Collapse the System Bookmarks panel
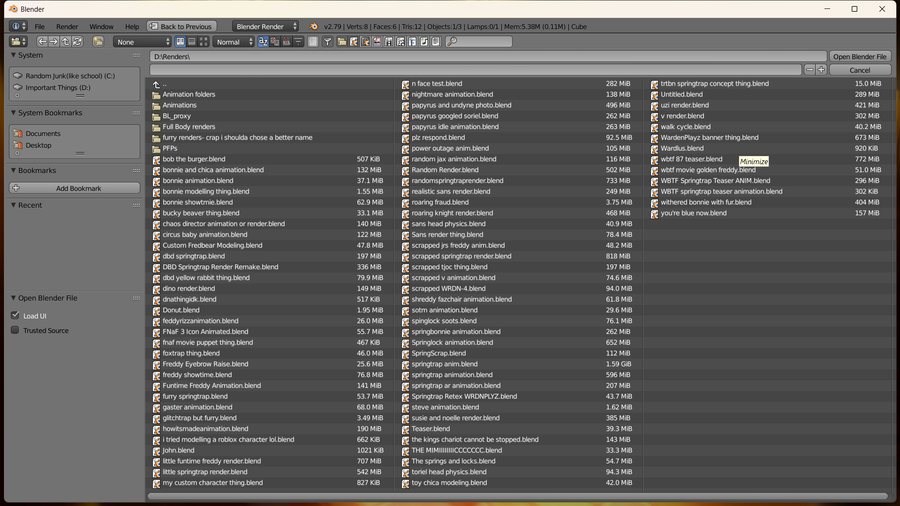 (x=14, y=113)
